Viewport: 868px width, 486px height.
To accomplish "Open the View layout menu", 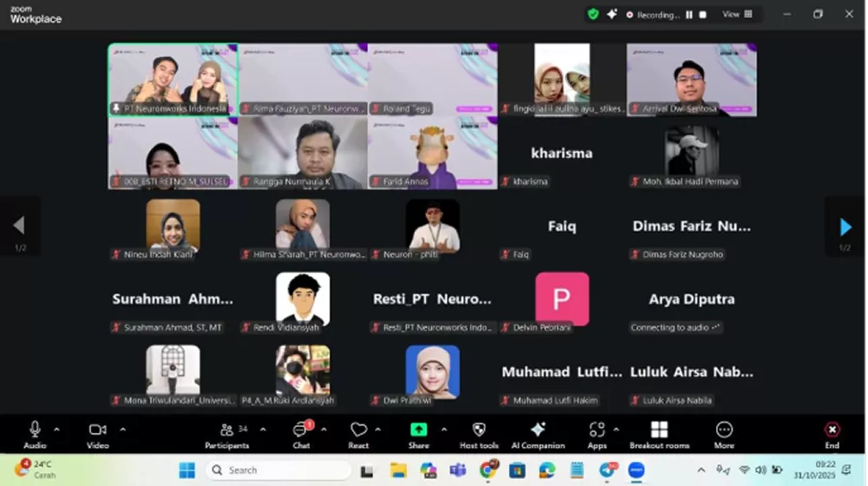I will pyautogui.click(x=737, y=15).
